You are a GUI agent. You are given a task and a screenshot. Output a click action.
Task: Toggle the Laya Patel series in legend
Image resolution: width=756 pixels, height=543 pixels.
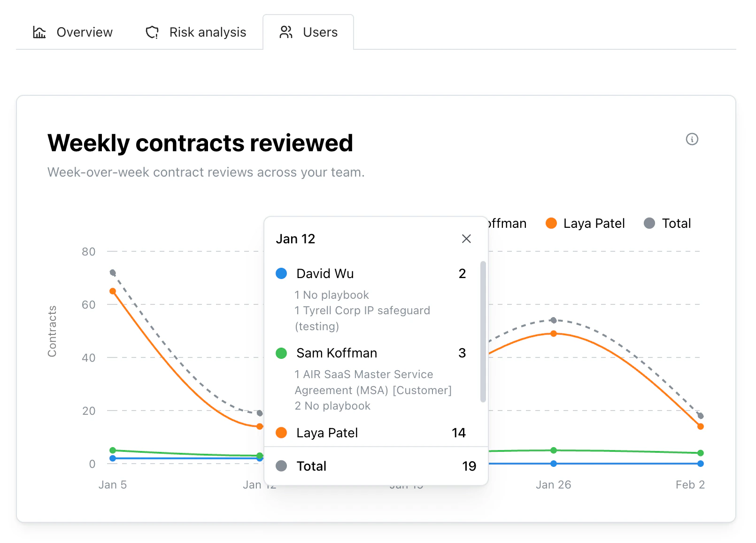pos(594,223)
